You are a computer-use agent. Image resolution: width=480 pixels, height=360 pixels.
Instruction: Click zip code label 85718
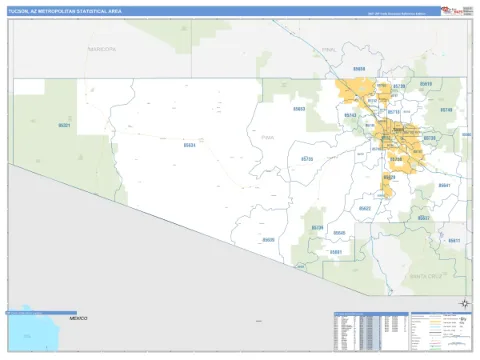pos(394,112)
